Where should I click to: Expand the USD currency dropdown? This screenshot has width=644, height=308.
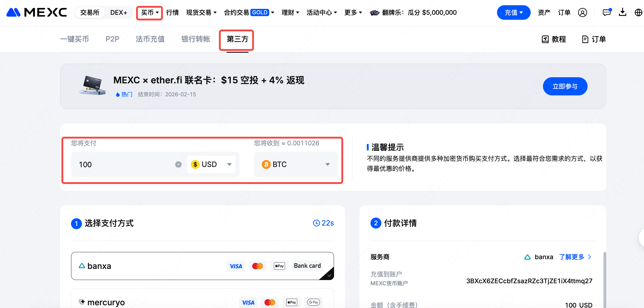(211, 164)
